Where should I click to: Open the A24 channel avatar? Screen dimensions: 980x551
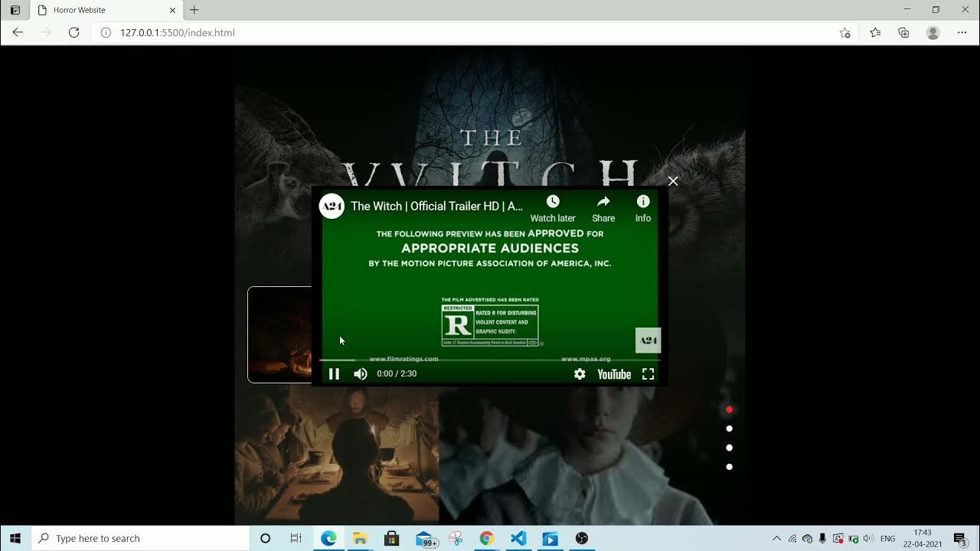click(332, 206)
